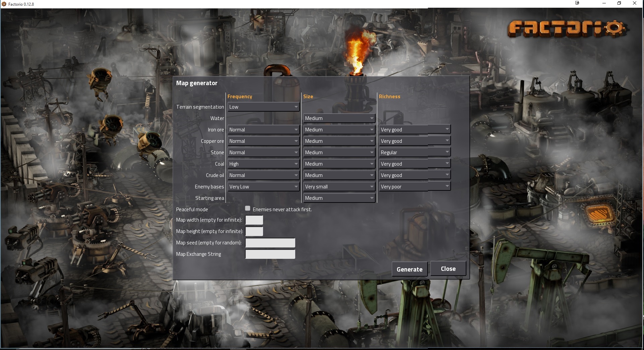The width and height of the screenshot is (644, 350).
Task: Minimize the Factorio window
Action: pyautogui.click(x=604, y=3)
